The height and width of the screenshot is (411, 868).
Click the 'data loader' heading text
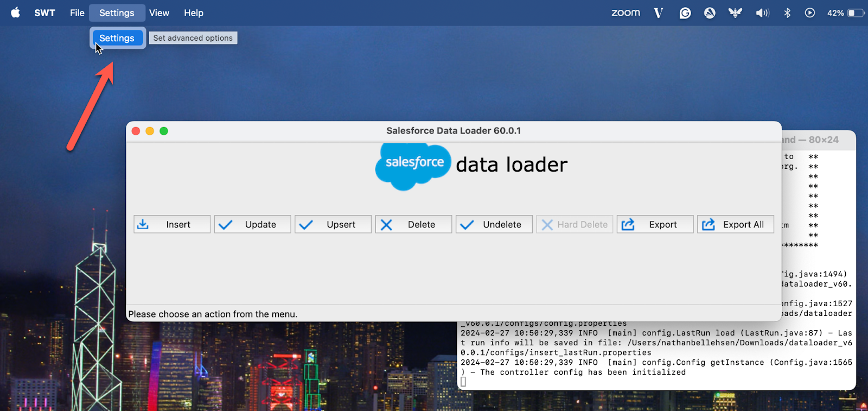coord(512,165)
